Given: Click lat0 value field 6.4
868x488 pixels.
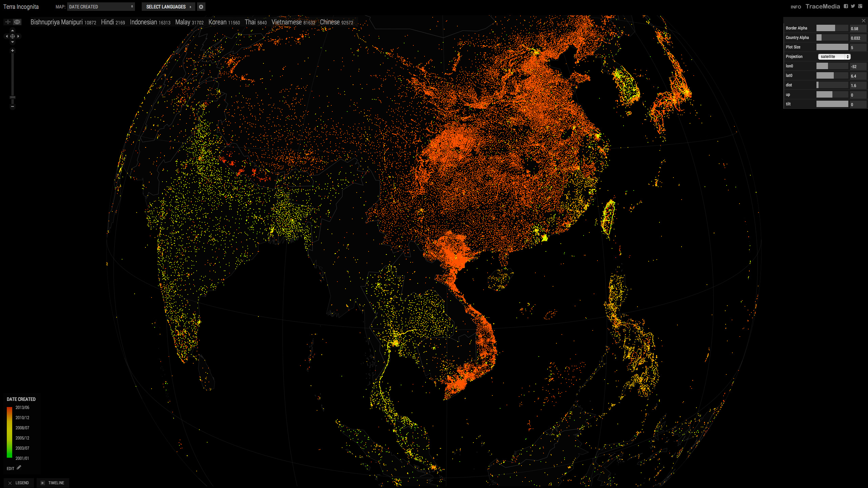Looking at the screenshot, I should (x=857, y=76).
